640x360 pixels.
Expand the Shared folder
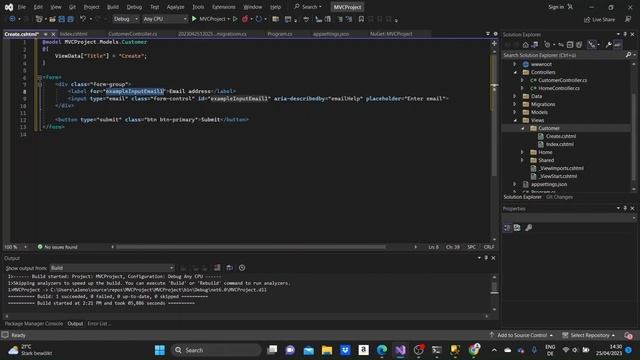(522, 160)
